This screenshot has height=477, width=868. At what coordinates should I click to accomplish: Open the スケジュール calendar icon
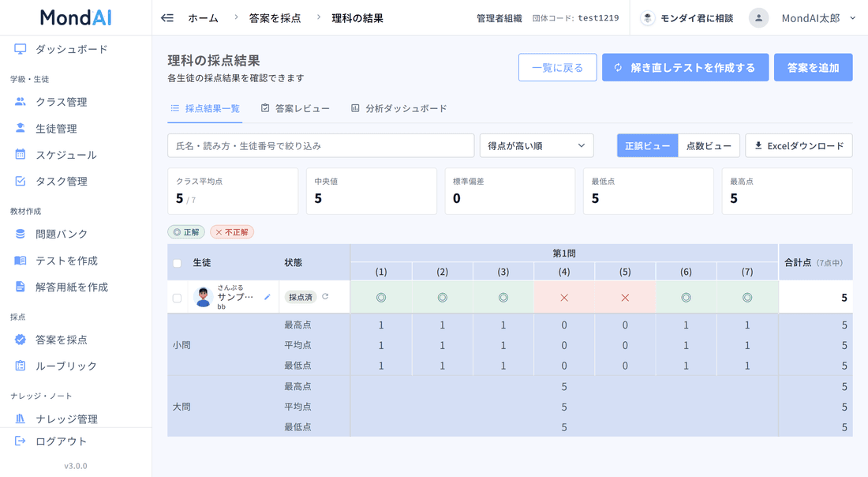21,155
